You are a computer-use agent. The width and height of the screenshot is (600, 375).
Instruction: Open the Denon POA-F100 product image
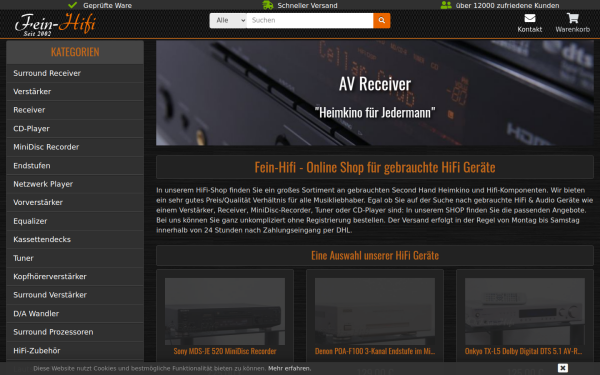[x=375, y=311]
